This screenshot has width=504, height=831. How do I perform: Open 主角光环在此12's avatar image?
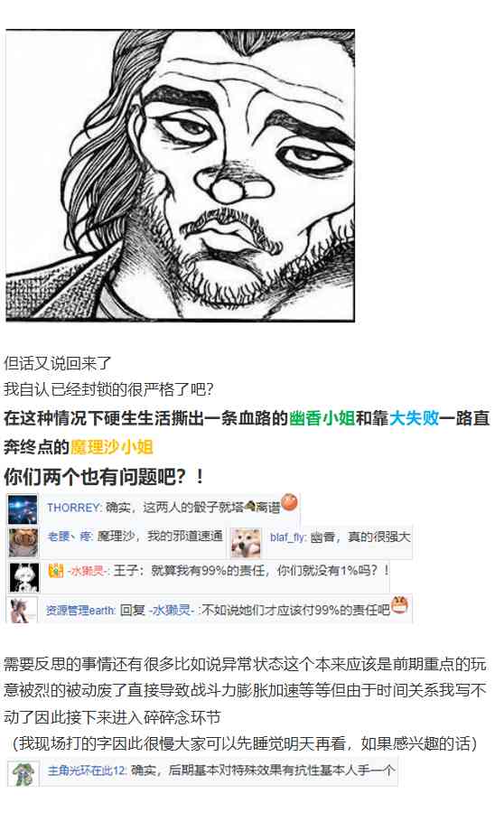click(23, 774)
